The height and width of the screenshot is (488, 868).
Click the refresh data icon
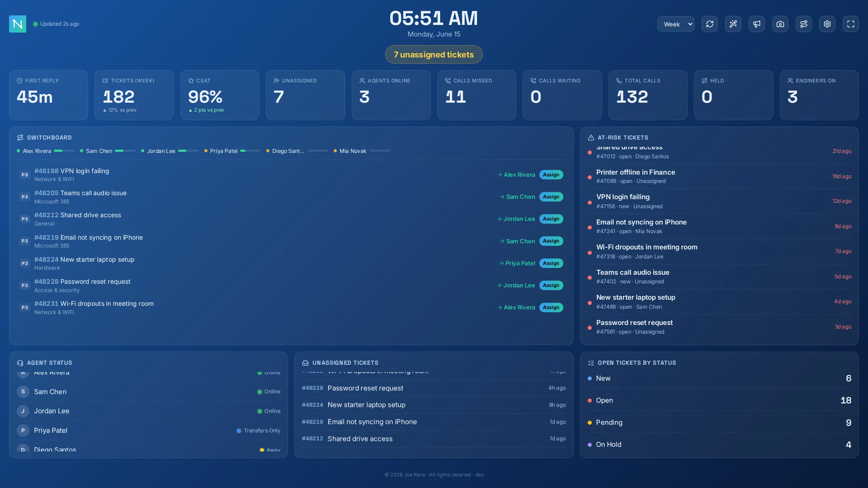click(710, 24)
